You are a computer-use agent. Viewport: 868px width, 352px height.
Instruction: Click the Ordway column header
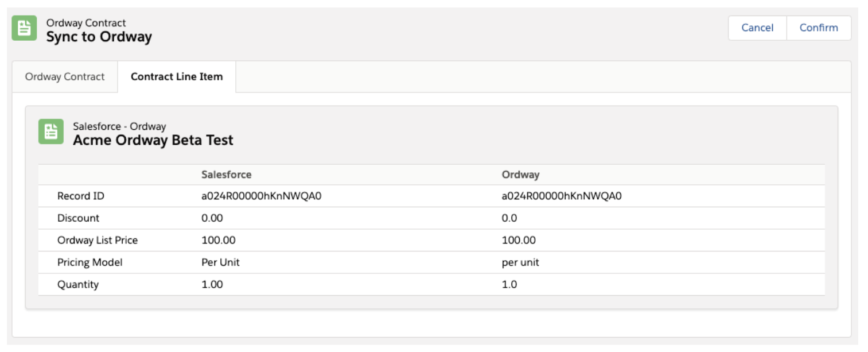click(520, 175)
